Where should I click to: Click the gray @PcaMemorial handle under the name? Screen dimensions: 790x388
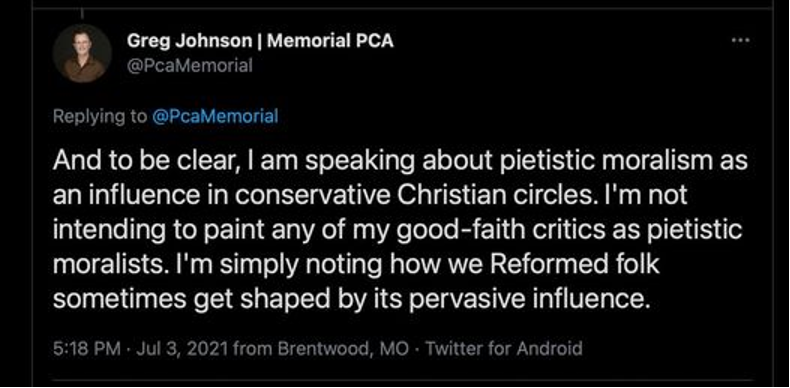pos(189,66)
